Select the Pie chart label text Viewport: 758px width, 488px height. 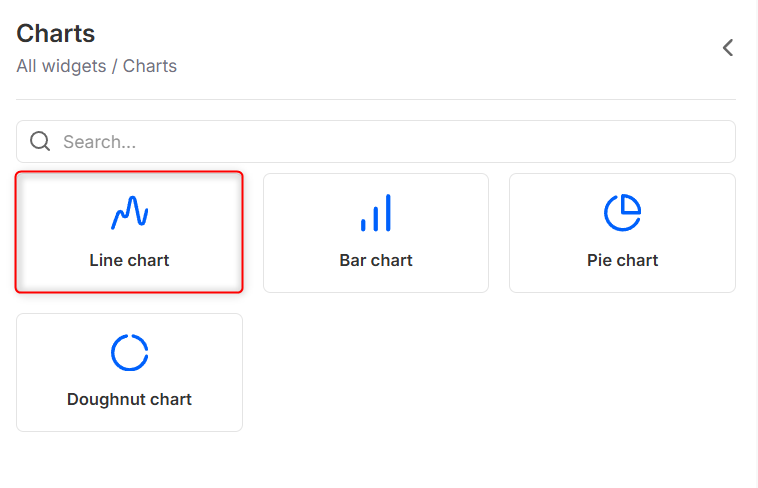(x=622, y=260)
